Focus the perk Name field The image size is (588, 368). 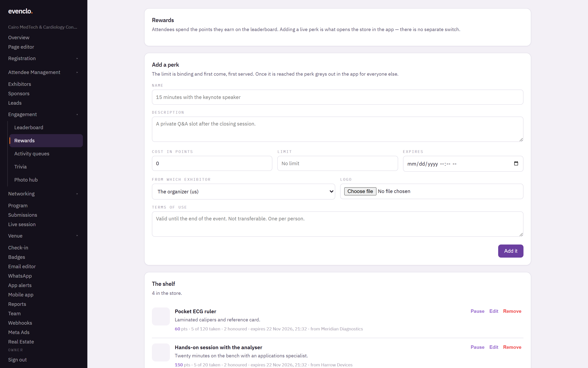(x=337, y=97)
